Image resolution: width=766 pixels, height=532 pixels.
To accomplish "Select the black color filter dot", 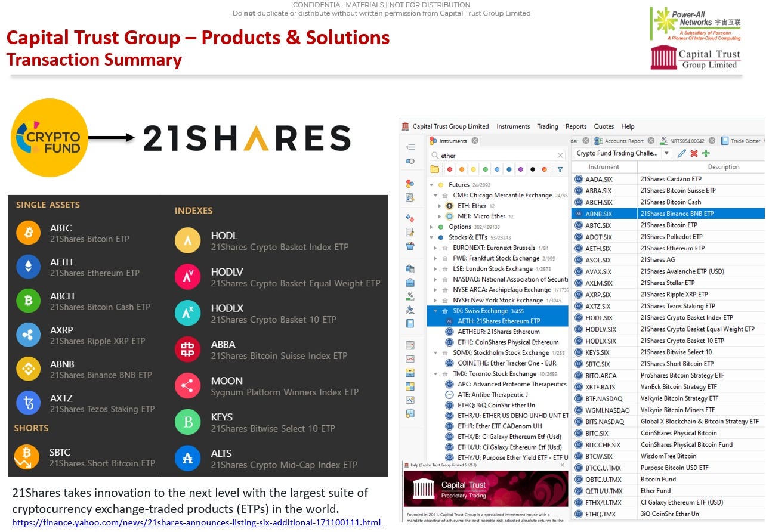I will coord(532,169).
